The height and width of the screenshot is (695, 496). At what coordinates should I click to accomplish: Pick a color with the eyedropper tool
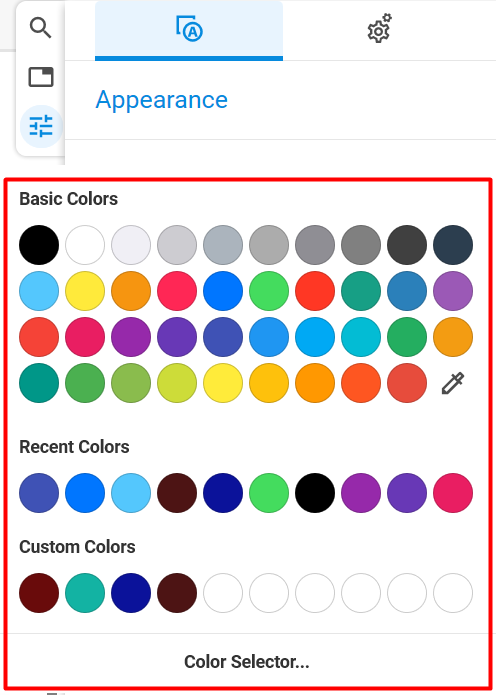[453, 383]
